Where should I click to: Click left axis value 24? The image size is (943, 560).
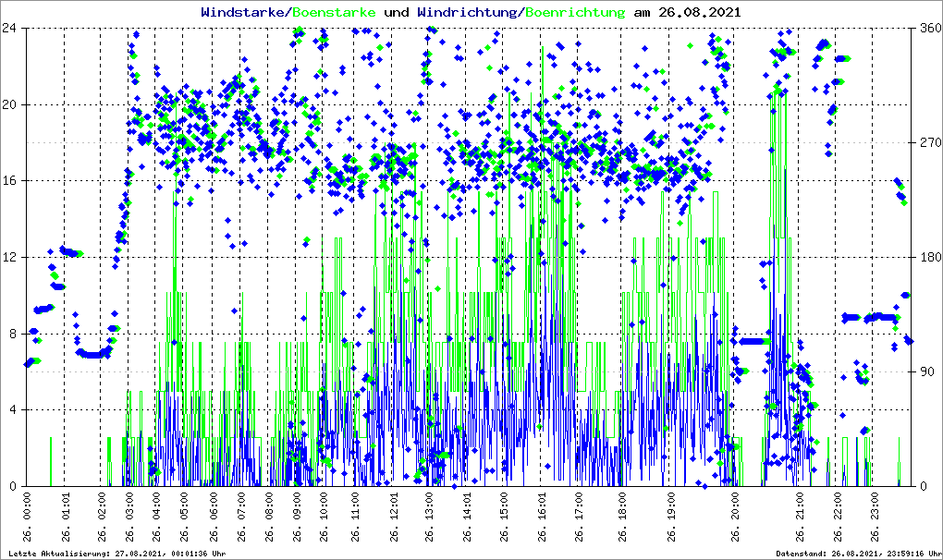(9, 28)
